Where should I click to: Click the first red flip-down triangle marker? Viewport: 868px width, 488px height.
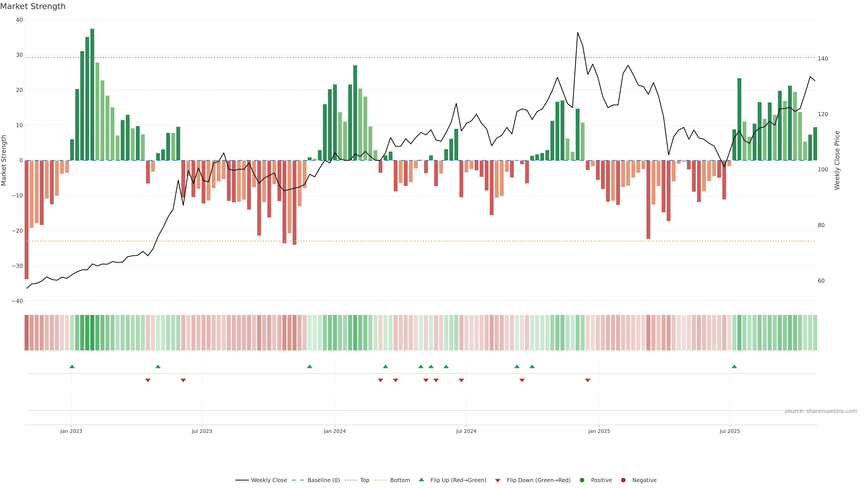pyautogui.click(x=148, y=380)
